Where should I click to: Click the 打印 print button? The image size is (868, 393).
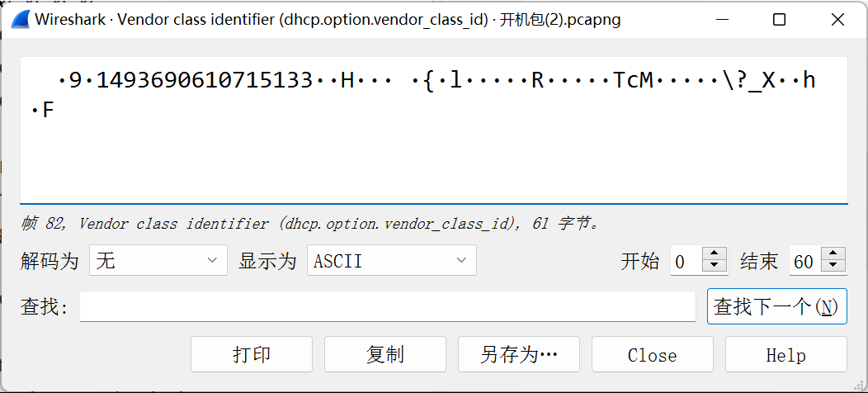[252, 354]
